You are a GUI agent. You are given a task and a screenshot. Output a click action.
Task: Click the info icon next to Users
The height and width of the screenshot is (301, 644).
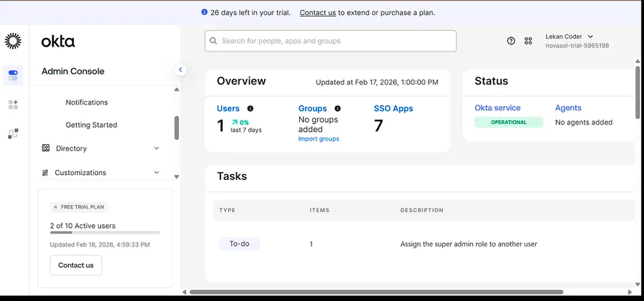tap(250, 108)
